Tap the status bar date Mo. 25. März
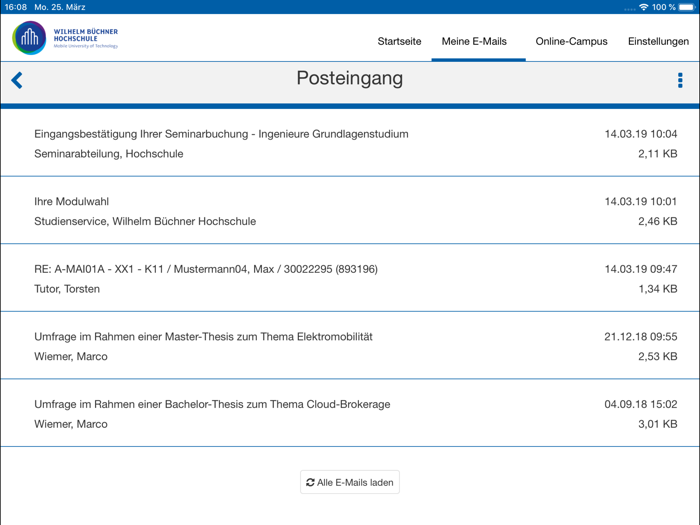Screen dimensions: 700x525 [60, 7]
